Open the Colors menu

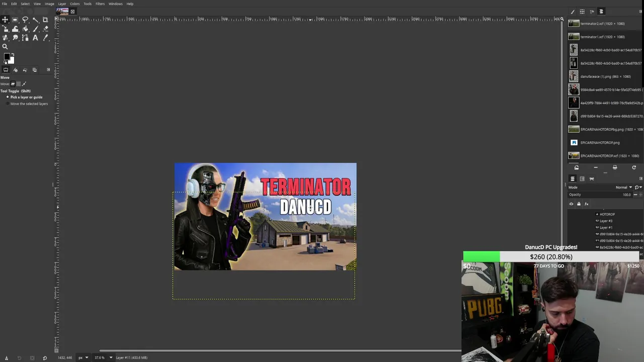(74, 4)
